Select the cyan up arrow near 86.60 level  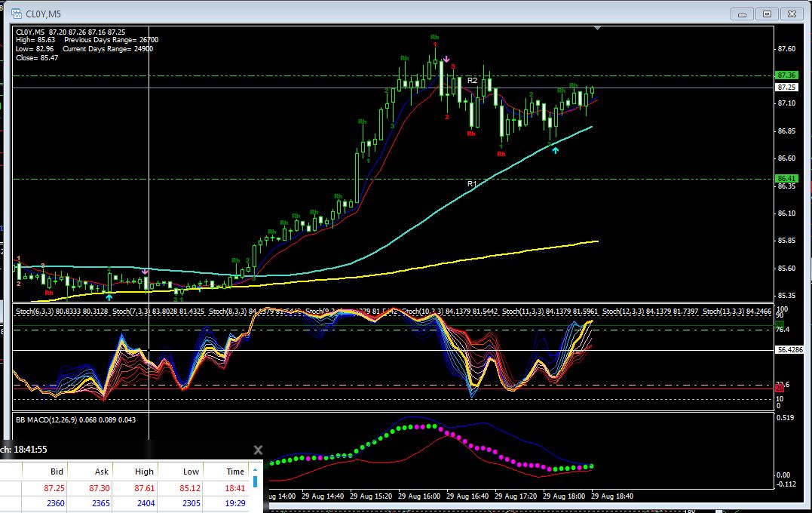point(555,150)
